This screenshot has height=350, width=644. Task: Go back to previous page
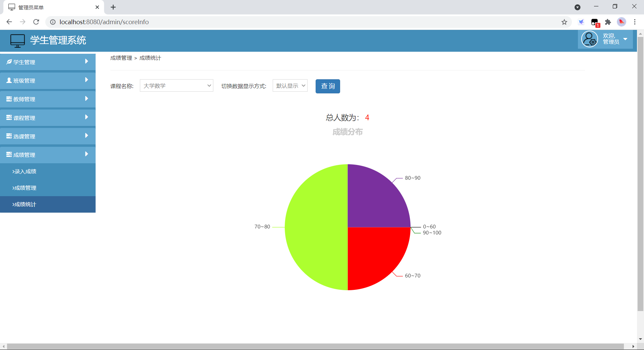(9, 22)
